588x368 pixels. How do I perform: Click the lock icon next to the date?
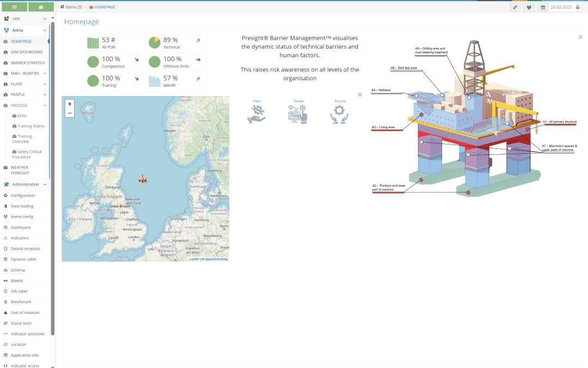(578, 7)
